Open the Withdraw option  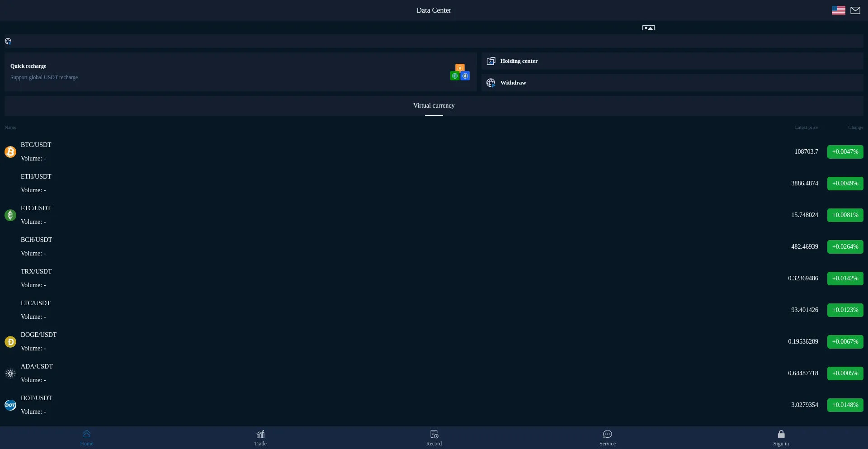[513, 83]
